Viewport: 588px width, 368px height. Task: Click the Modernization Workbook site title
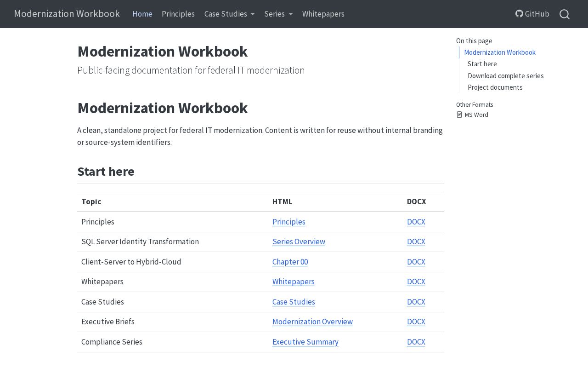[x=67, y=14]
